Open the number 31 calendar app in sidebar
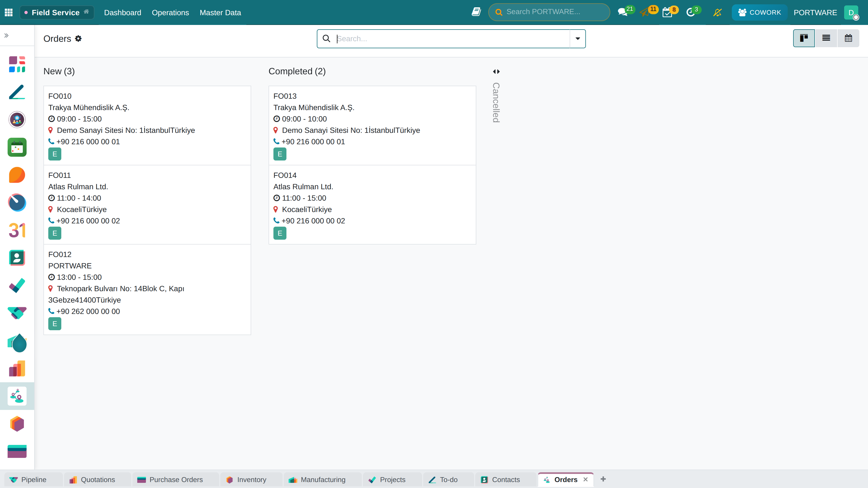Image resolution: width=868 pixels, height=488 pixels. pos(17,230)
